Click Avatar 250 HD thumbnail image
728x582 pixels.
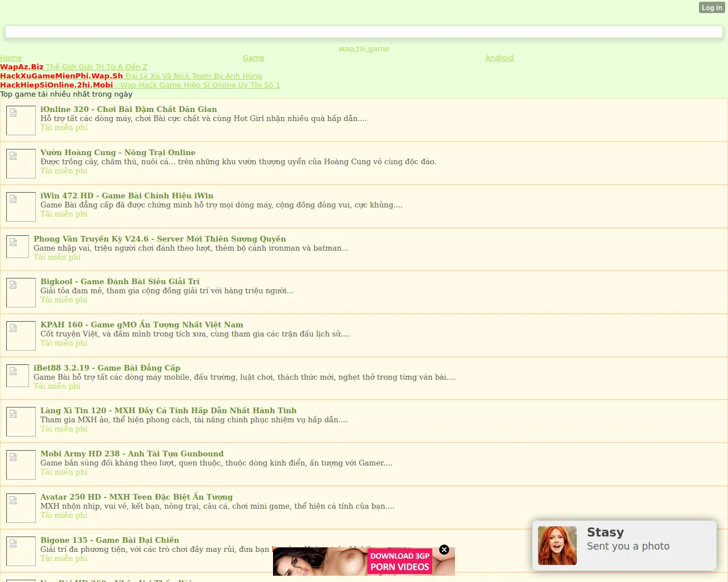(x=21, y=508)
